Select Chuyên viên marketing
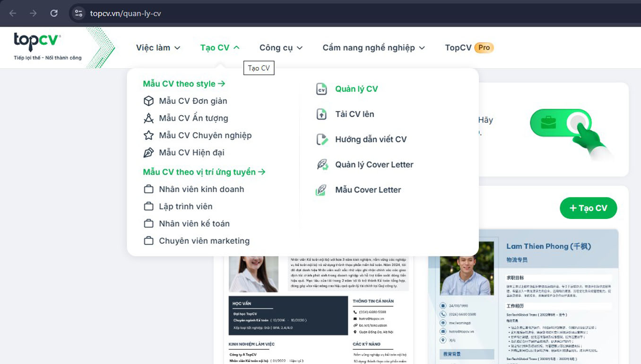Image resolution: width=641 pixels, height=364 pixels. click(204, 241)
